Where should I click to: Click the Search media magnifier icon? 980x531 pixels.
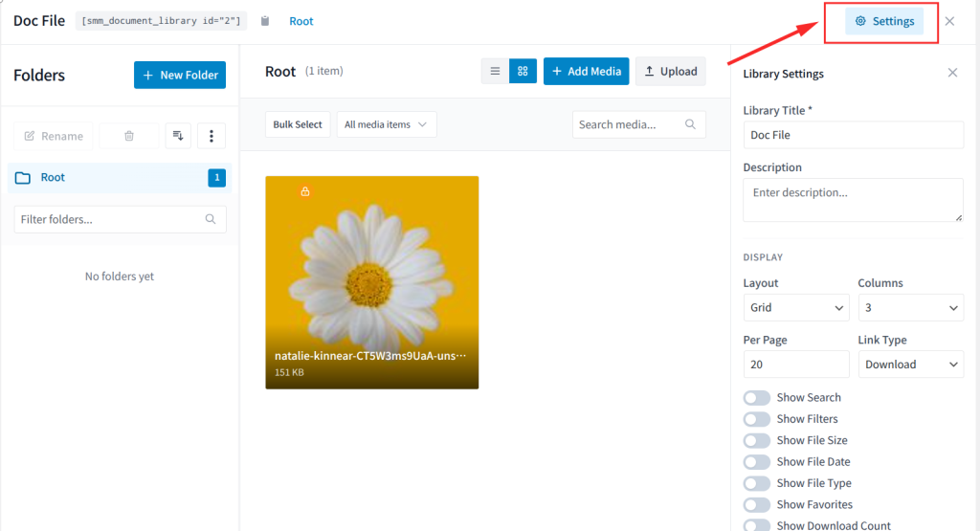tap(690, 124)
